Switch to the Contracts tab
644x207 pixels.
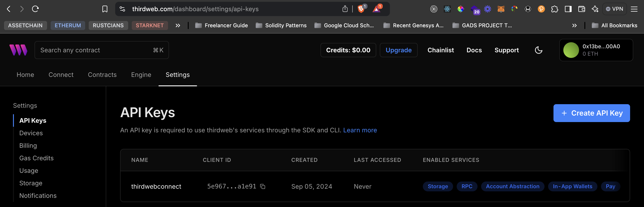pyautogui.click(x=102, y=75)
